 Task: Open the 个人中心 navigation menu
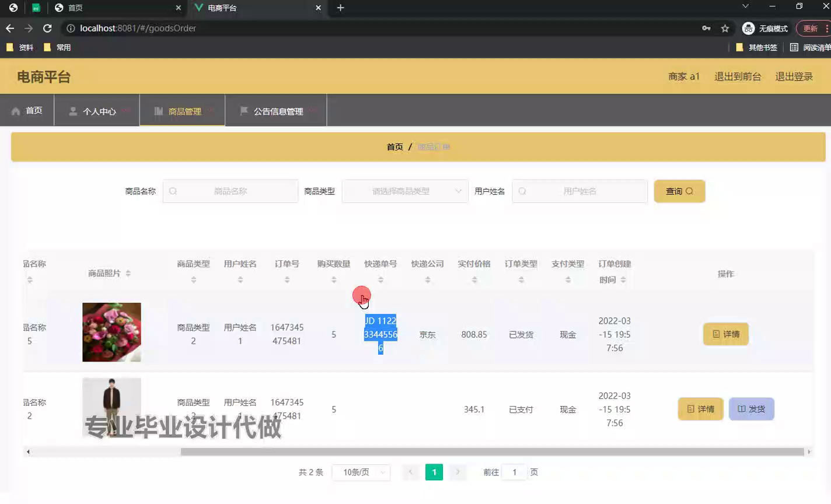click(97, 111)
